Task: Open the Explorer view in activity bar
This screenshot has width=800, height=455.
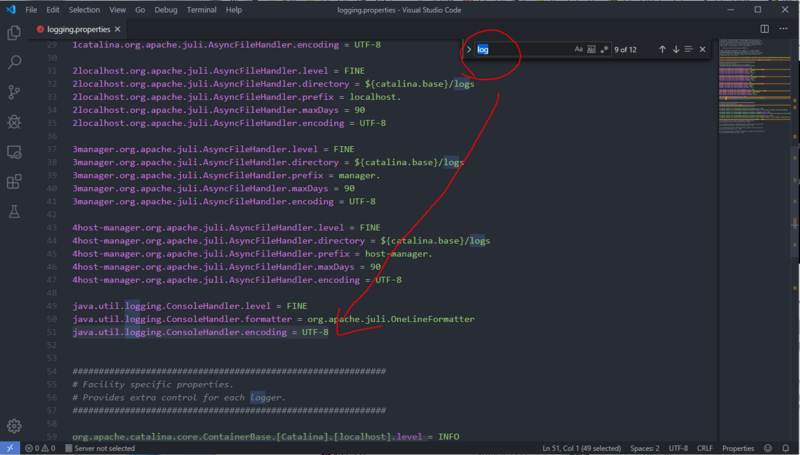Action: click(x=14, y=33)
